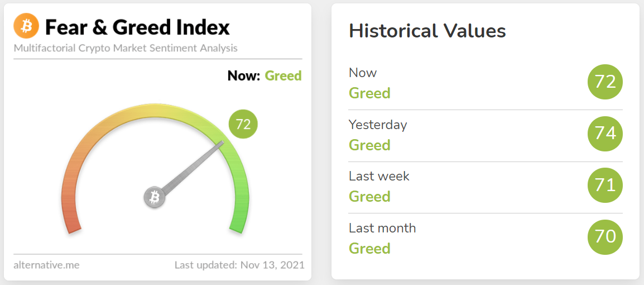Click the green 72 bubble on the gauge

click(243, 124)
